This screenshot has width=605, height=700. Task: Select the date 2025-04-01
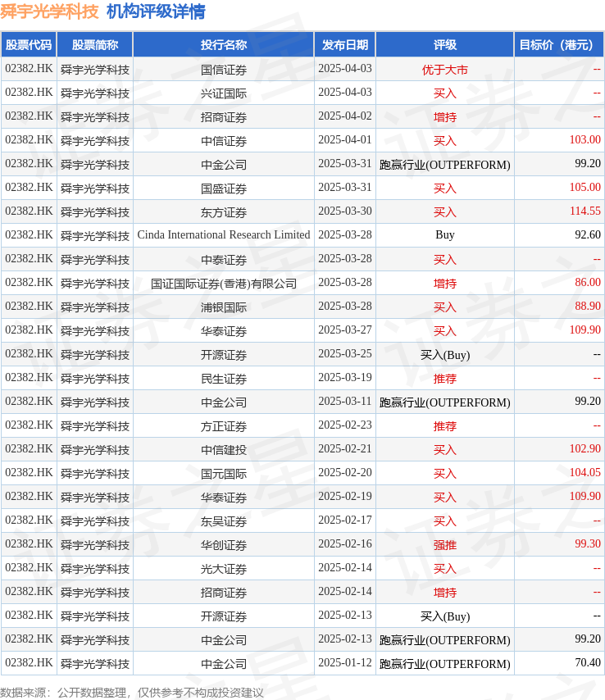click(344, 139)
